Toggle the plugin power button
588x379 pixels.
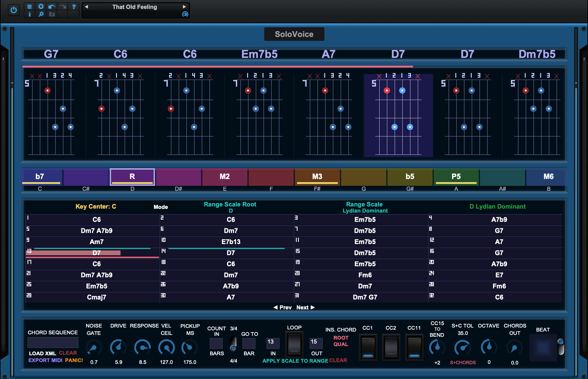14,10
